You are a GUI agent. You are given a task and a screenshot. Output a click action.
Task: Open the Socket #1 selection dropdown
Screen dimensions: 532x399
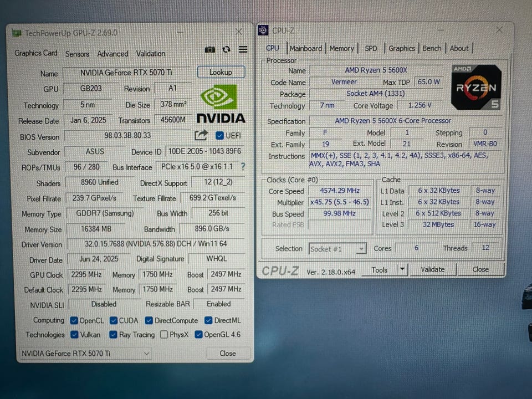coord(337,249)
